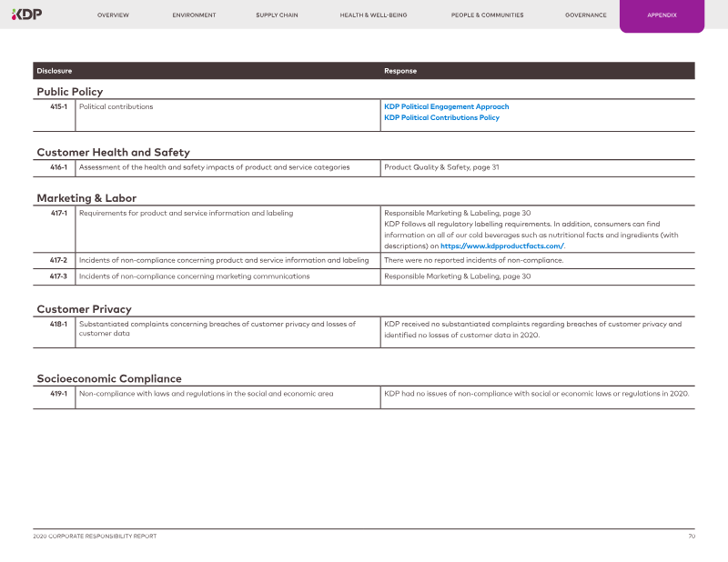Navigate to the Governance tab

[585, 15]
